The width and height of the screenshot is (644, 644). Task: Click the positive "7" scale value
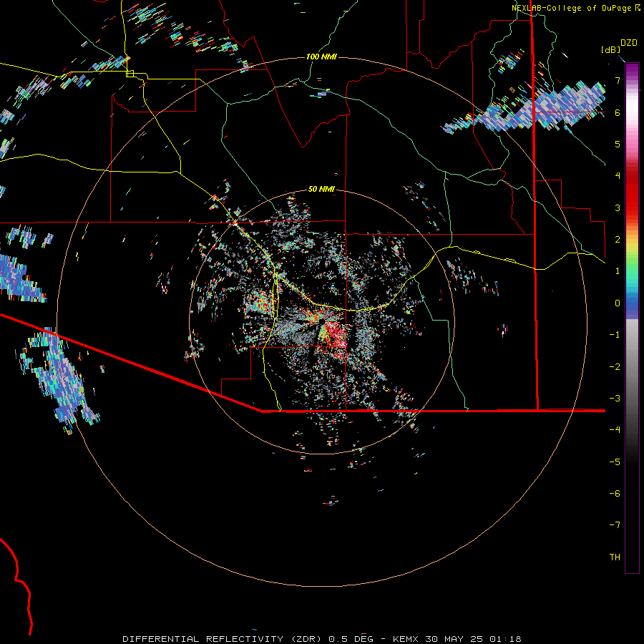[x=618, y=80]
